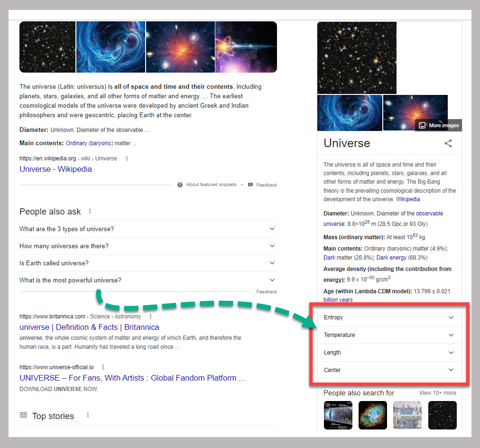Viewport: 480px width, 448px height.
Task: Expand 'How many universes are there?' question
Action: tap(148, 246)
